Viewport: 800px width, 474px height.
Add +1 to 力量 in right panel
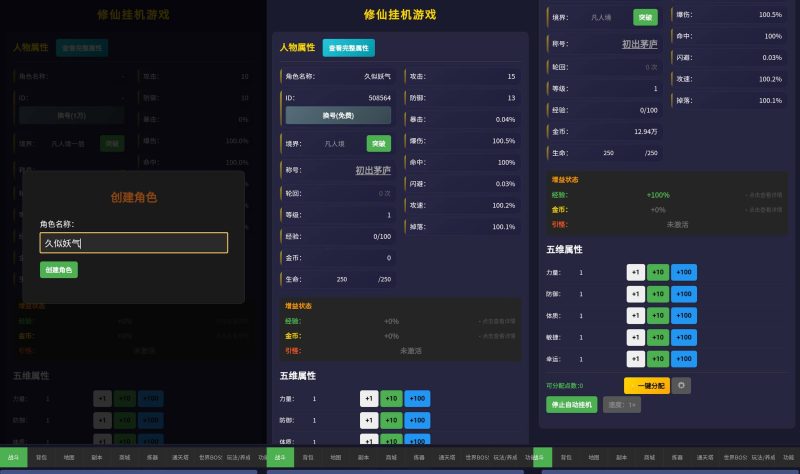coord(636,272)
